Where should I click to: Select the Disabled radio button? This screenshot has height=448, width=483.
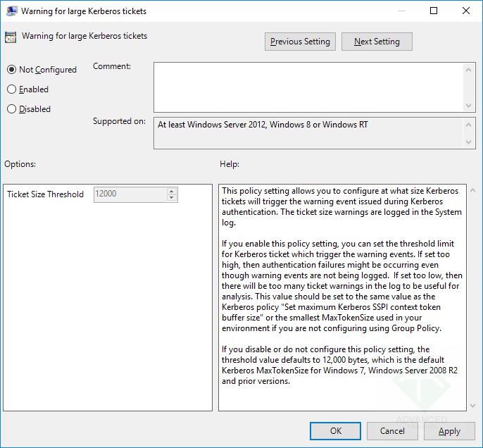(x=11, y=109)
